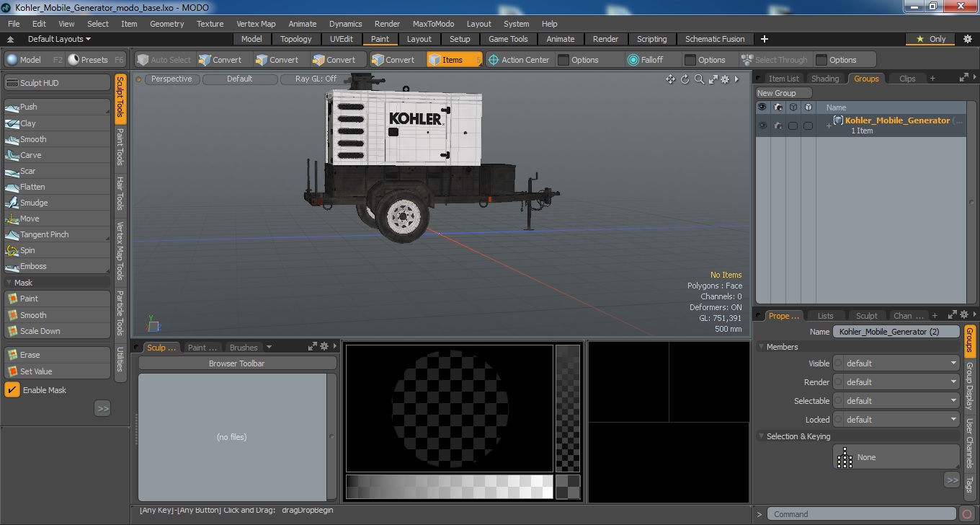
Task: Choose the mask Smooth tool
Action: coord(58,315)
